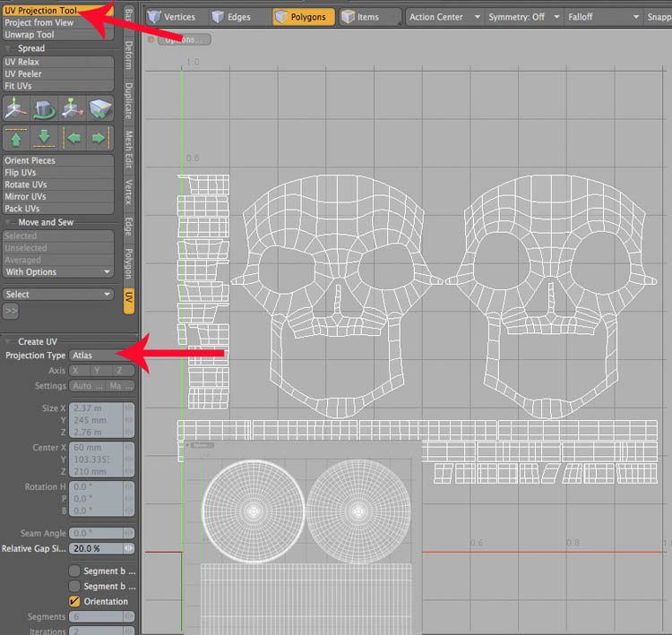Viewport: 672px width, 635px height.
Task: Open the Deform vertical tab
Action: click(128, 56)
